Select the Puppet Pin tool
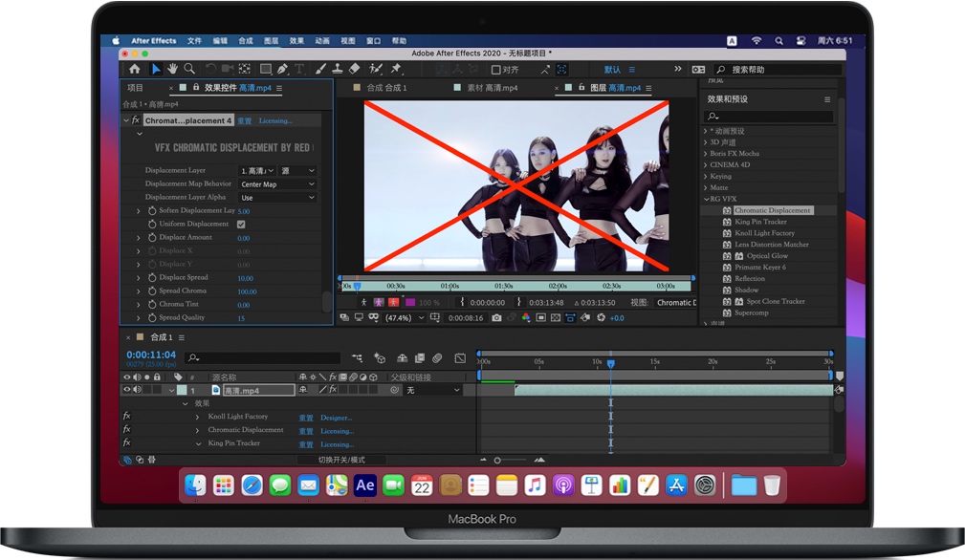Image resolution: width=965 pixels, height=560 pixels. (x=396, y=68)
